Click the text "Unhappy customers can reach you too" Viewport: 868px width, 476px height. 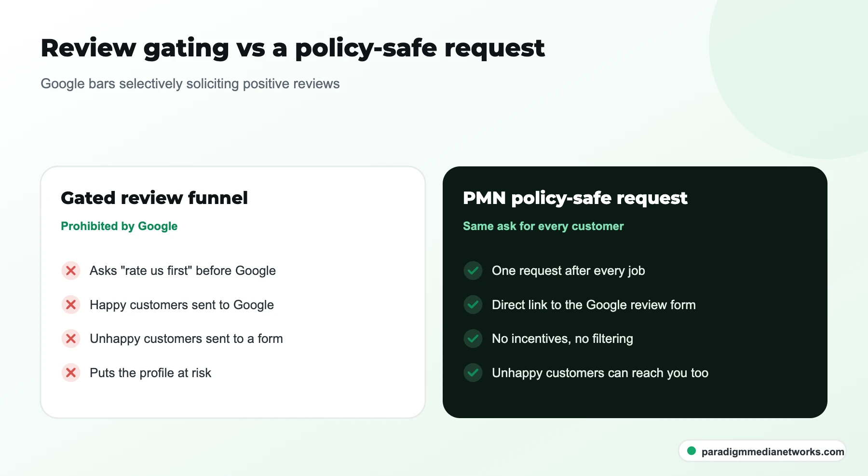click(600, 373)
